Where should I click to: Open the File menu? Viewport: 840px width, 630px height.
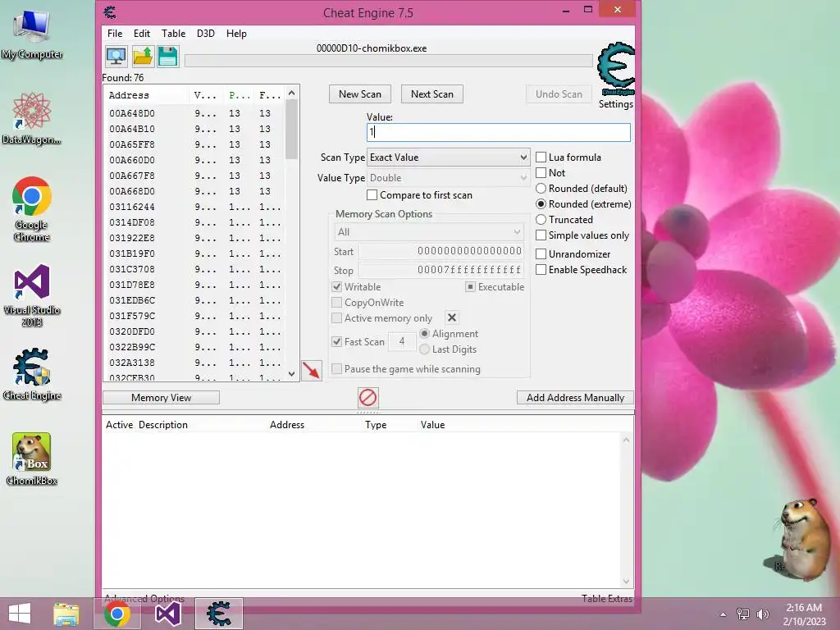115,33
